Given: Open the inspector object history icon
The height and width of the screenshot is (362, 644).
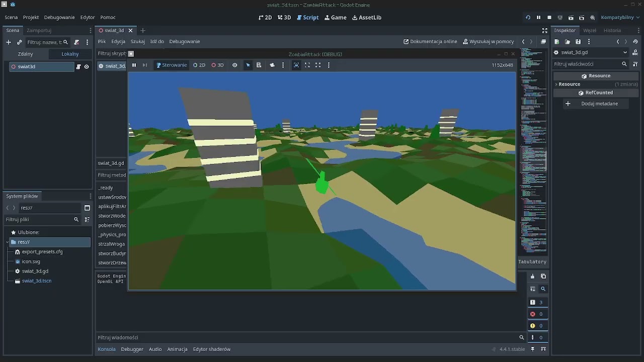Looking at the screenshot, I should click(636, 42).
